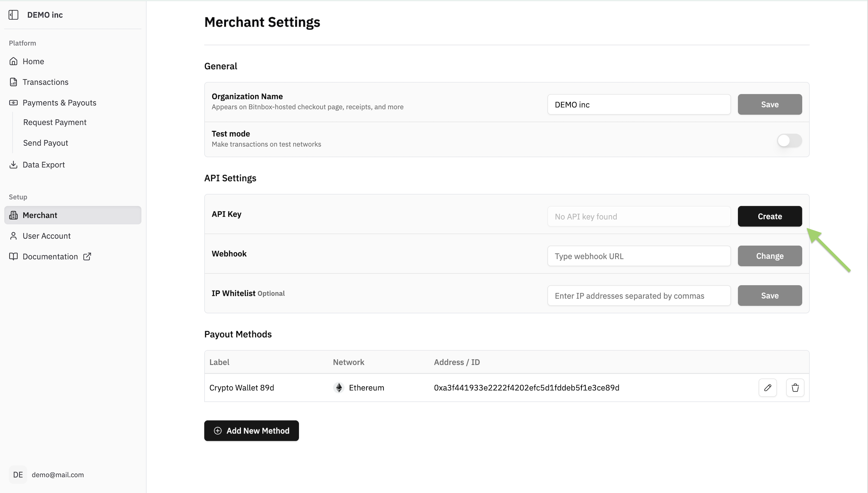Edit the Crypto Wallet 89d payout method

[x=767, y=388]
